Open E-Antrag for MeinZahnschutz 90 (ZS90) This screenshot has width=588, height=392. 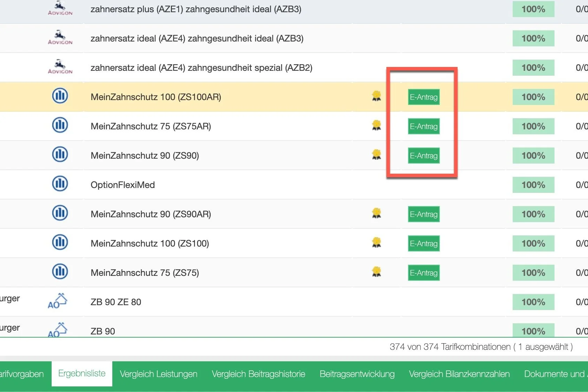pyautogui.click(x=424, y=156)
